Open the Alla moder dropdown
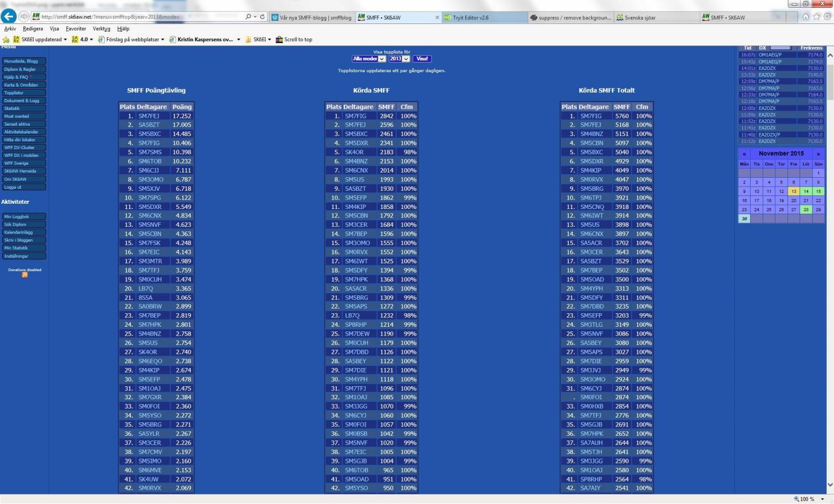Viewport: 834px width, 504px height. coord(369,59)
